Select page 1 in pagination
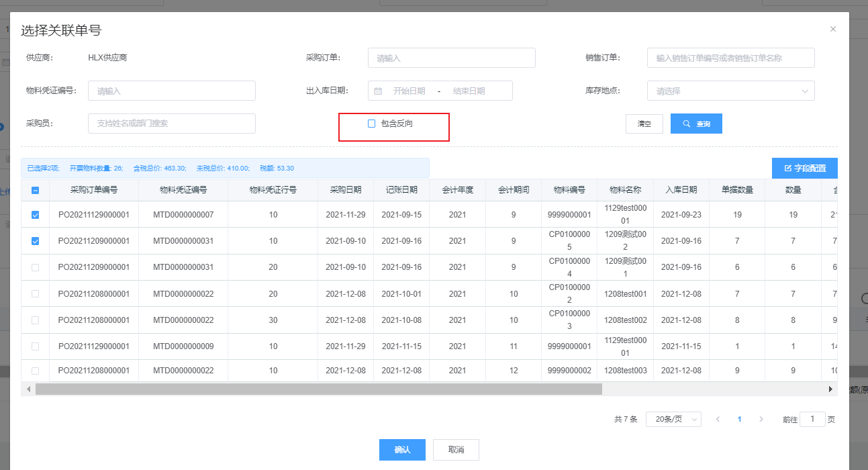868x470 pixels. (739, 419)
